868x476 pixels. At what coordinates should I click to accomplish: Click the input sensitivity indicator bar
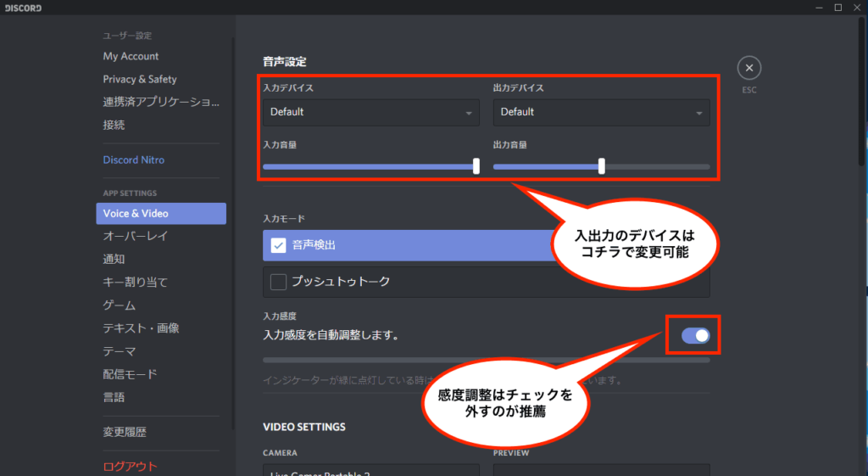coord(486,360)
